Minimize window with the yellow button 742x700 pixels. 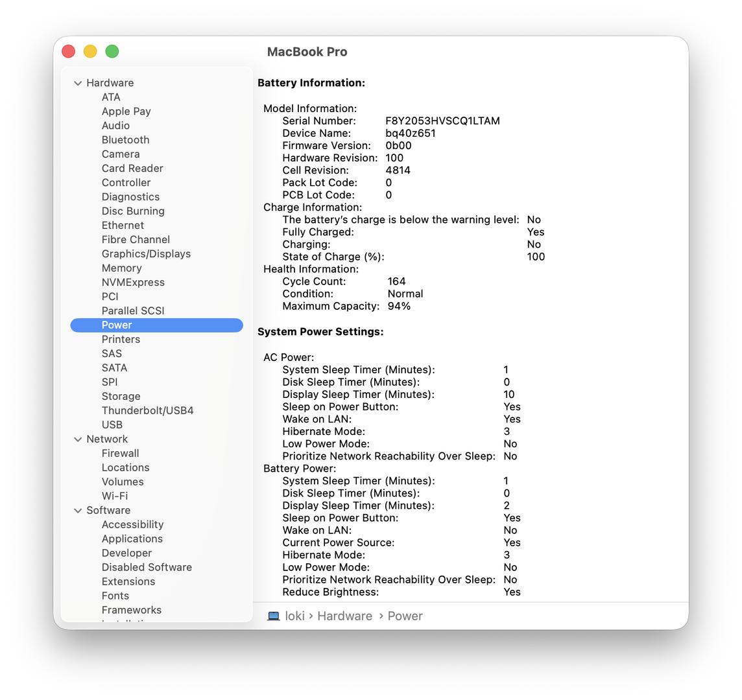(x=90, y=51)
